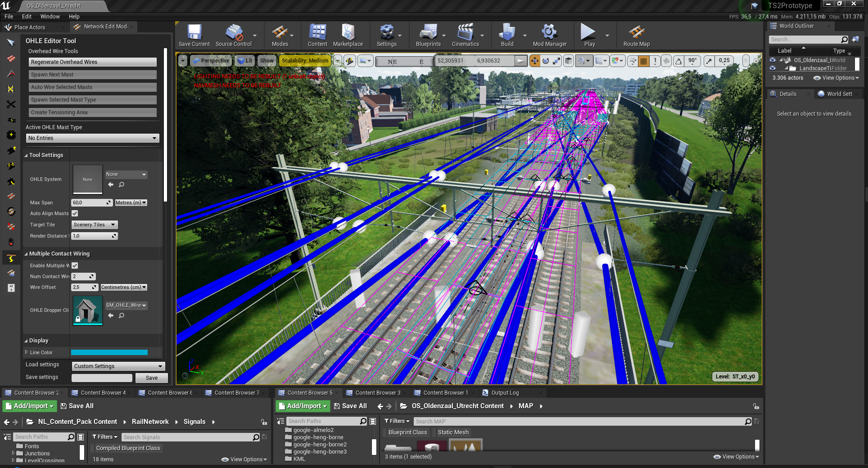Select the red signal light tool

click(x=11, y=242)
